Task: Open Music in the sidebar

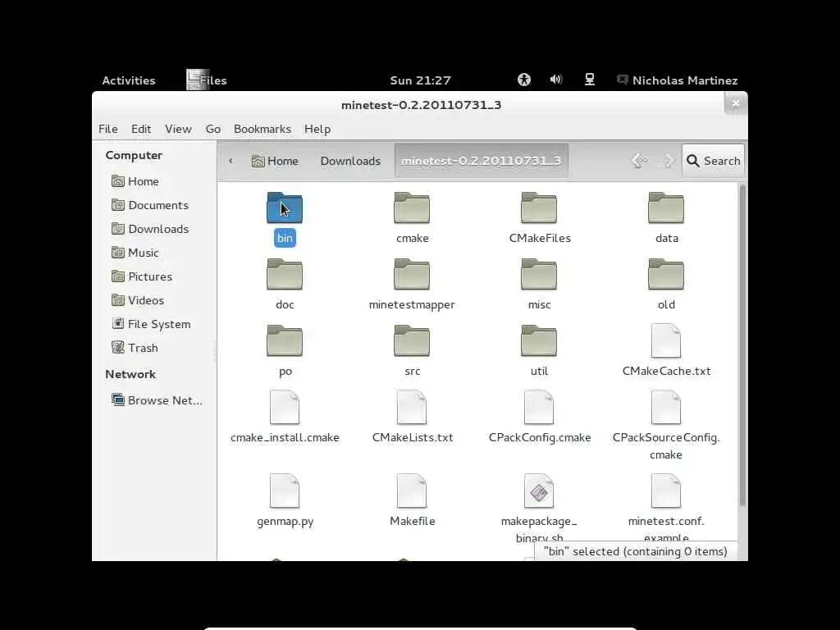Action: click(135, 253)
